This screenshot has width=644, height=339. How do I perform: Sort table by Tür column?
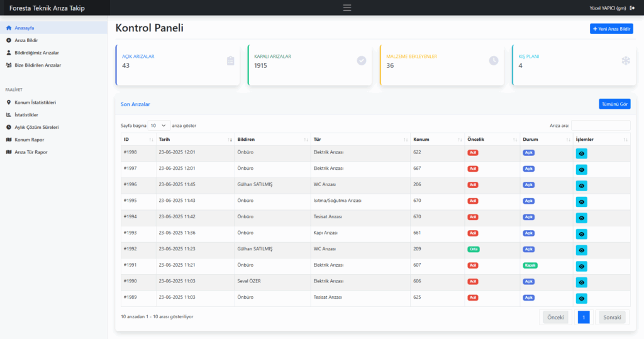pyautogui.click(x=360, y=140)
